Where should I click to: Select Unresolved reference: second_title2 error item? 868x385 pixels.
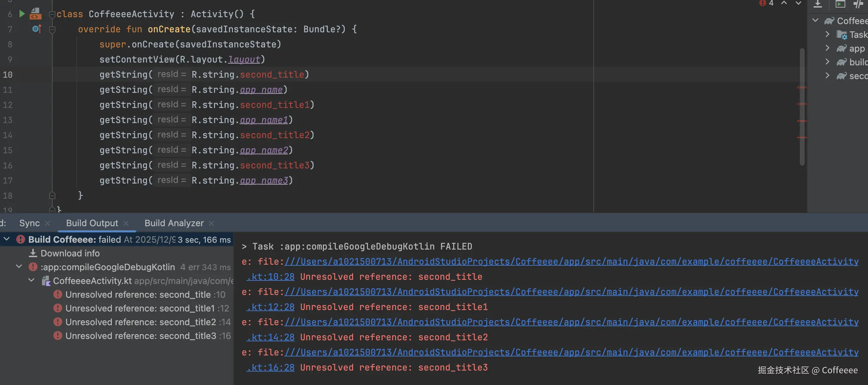pos(140,322)
